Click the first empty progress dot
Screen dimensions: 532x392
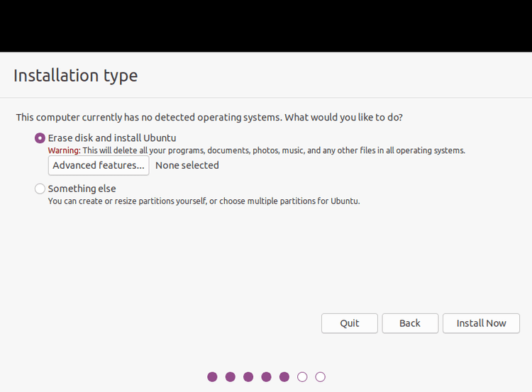(x=302, y=376)
